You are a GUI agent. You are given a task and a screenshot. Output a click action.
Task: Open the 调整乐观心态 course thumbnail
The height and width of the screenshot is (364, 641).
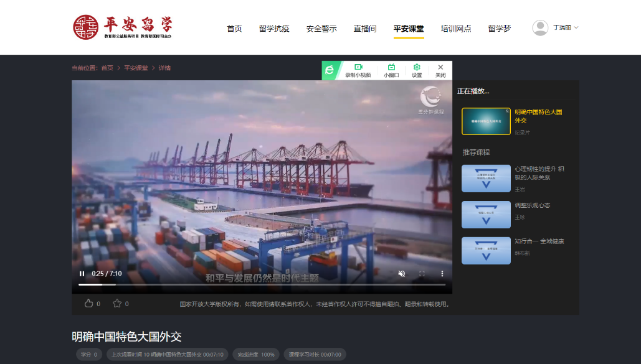coord(486,215)
